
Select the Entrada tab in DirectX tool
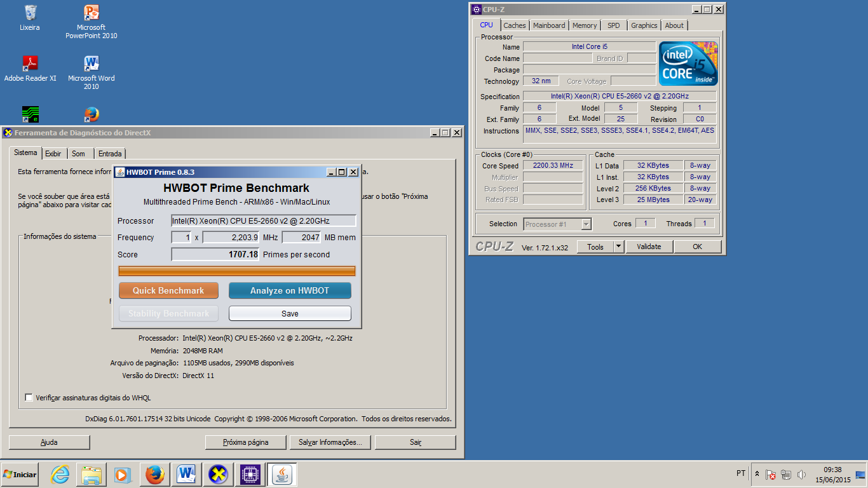click(110, 154)
